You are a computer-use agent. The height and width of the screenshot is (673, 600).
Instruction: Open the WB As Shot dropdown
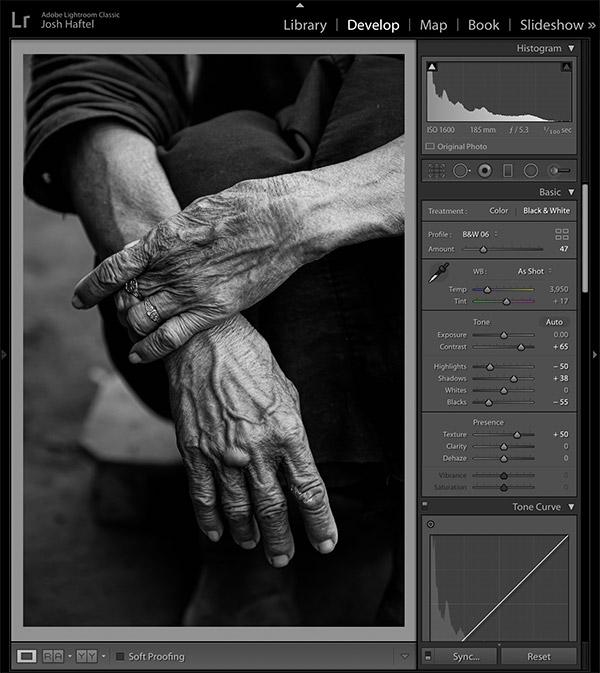[x=534, y=271]
